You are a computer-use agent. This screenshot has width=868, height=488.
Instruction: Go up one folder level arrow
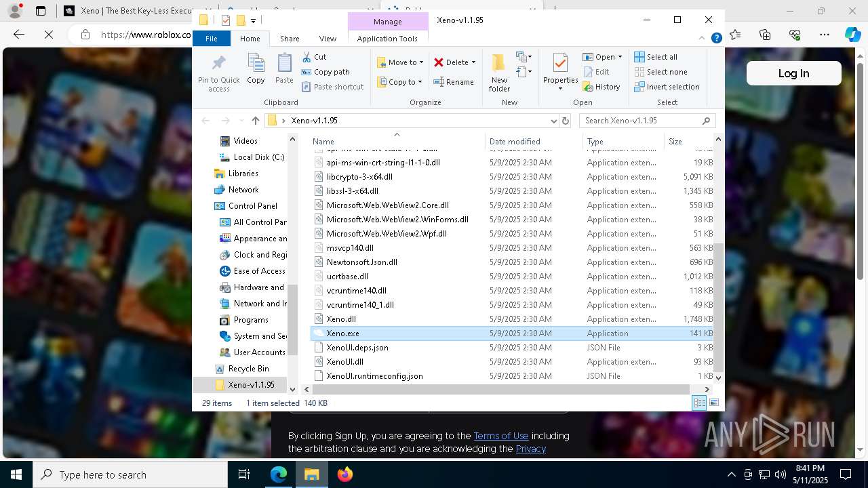coord(255,121)
